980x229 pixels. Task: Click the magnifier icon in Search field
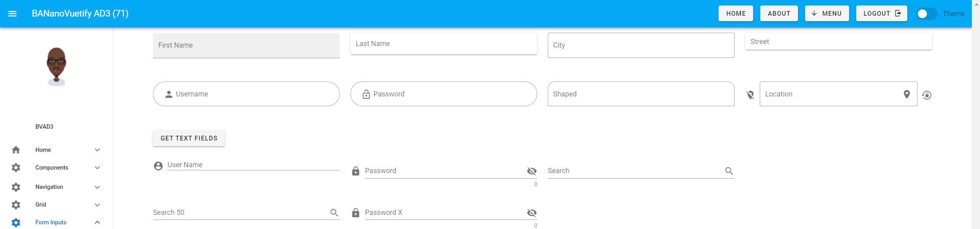click(x=729, y=171)
